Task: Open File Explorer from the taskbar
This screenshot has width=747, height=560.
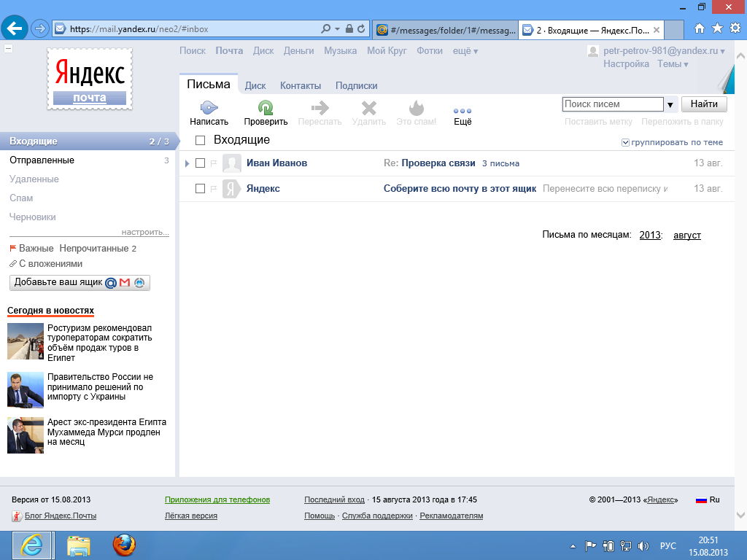Action: [79, 545]
